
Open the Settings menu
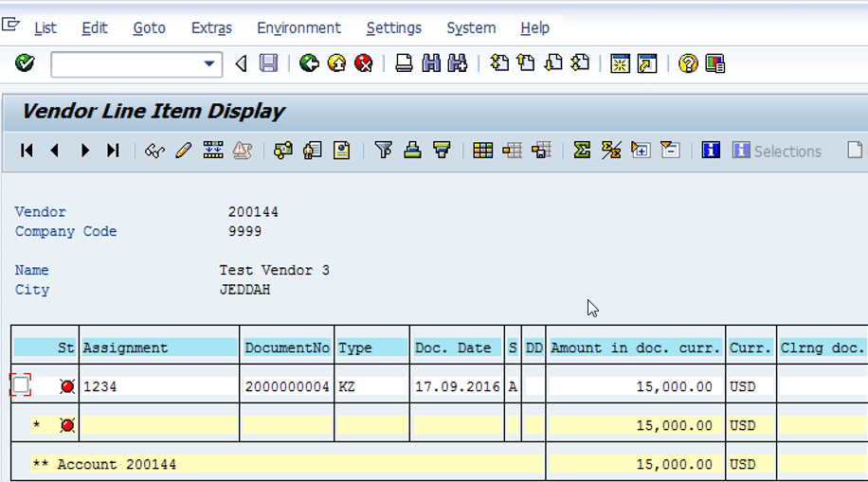tap(394, 27)
